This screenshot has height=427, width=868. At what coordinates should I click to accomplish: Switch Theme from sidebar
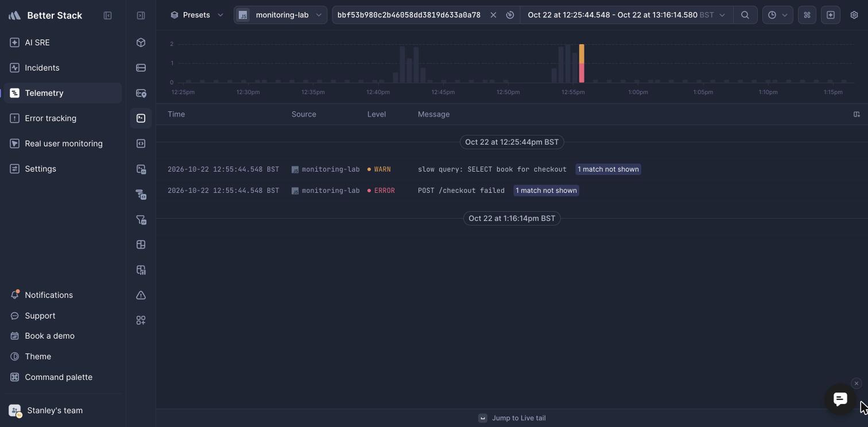(x=63, y=356)
